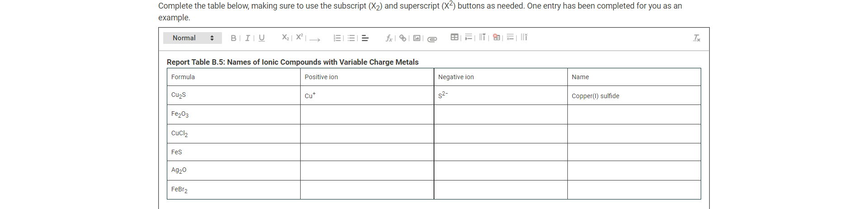This screenshot has width=868, height=209.
Task: Toggle bold formatting
Action: click(x=233, y=38)
